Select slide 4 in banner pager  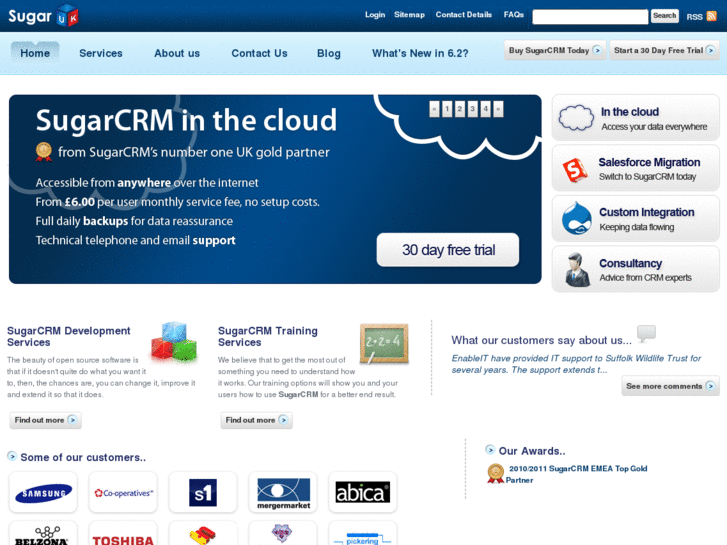point(485,109)
